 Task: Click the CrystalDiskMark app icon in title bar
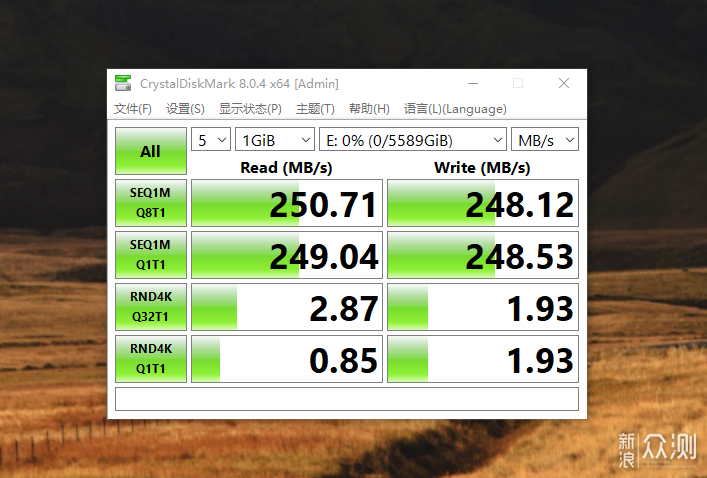pos(123,83)
